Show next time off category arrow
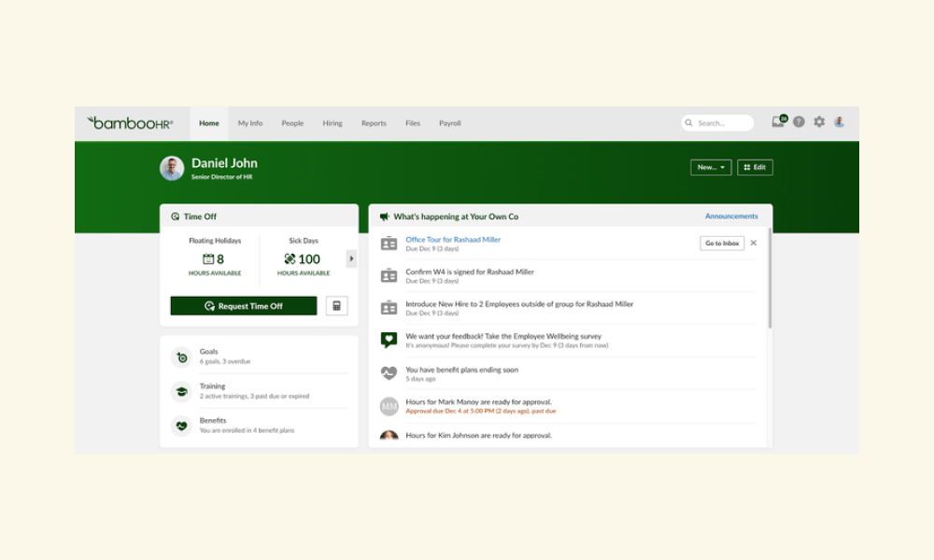The width and height of the screenshot is (934, 560). [x=351, y=259]
